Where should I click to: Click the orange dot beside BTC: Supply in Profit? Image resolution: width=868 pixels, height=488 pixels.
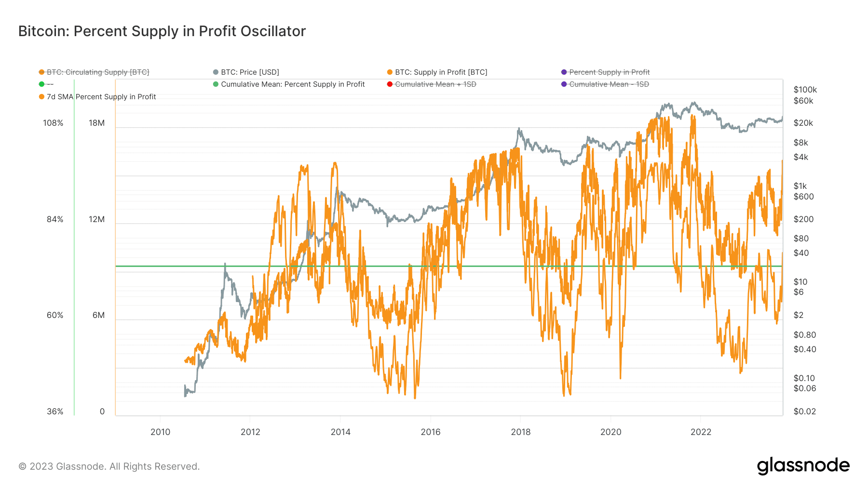tap(390, 72)
